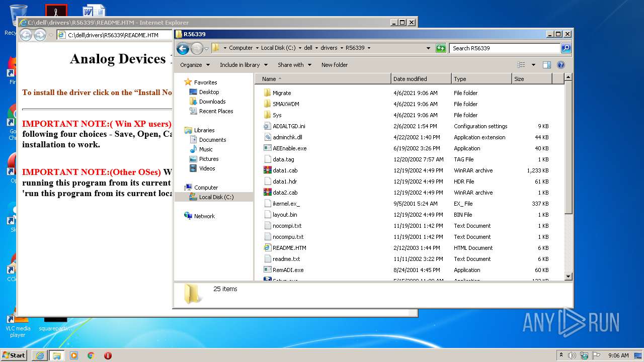The image size is (644, 362).
Task: Click red Opera icon in taskbar
Action: tap(108, 355)
